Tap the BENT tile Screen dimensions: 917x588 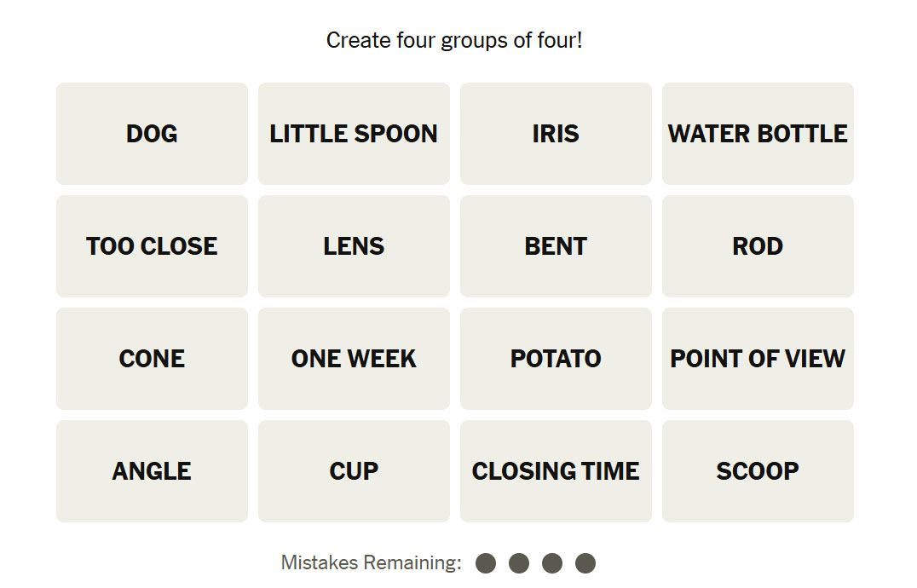coord(556,246)
